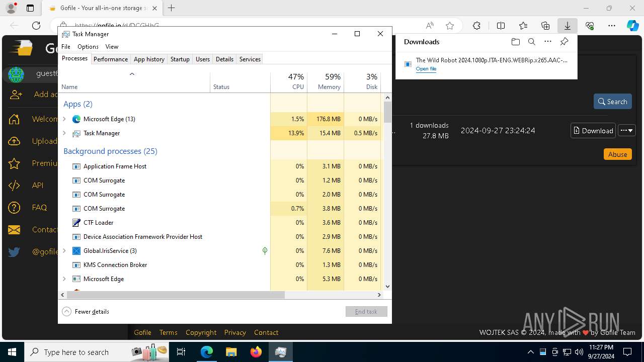Open Terms link in footer

[168, 332]
